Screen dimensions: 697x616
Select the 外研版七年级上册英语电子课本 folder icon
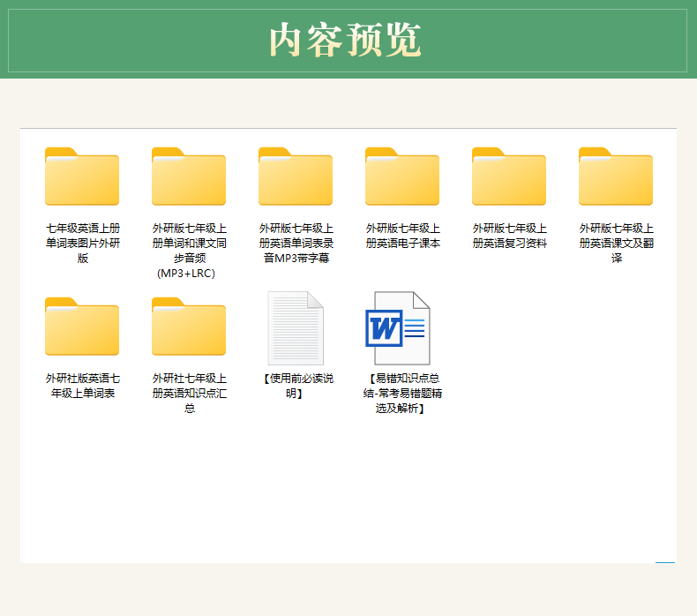click(x=402, y=177)
